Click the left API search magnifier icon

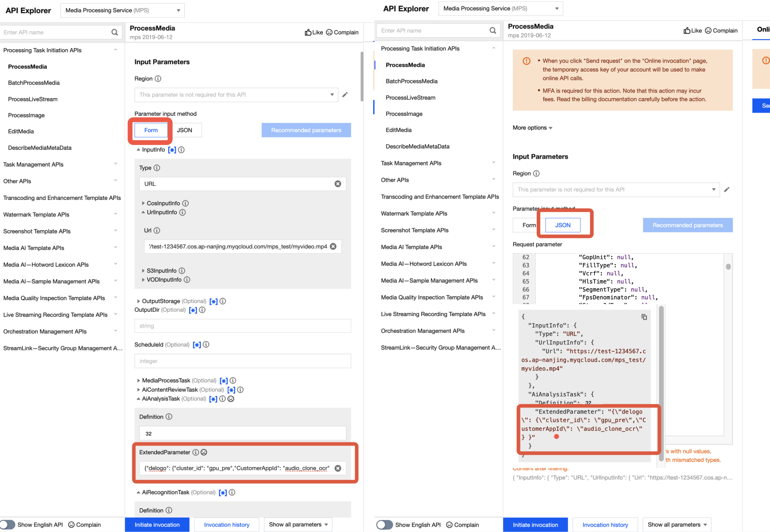115,32
